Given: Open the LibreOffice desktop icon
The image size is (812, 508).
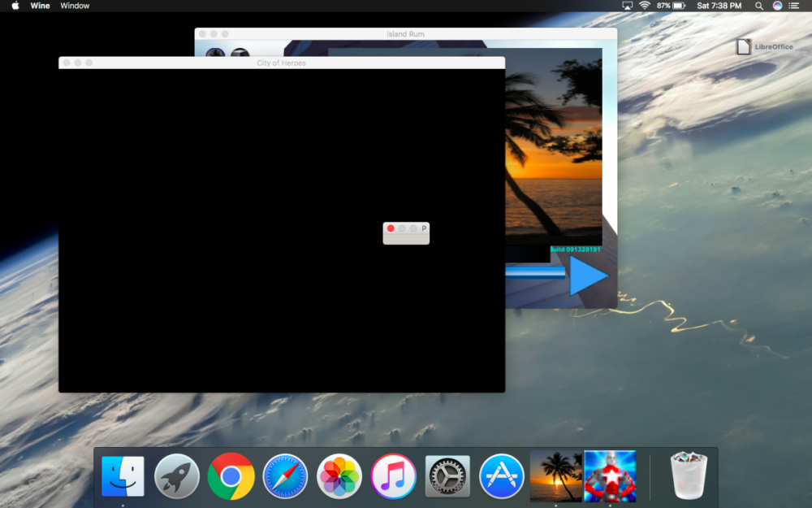Looking at the screenshot, I should pyautogui.click(x=743, y=47).
